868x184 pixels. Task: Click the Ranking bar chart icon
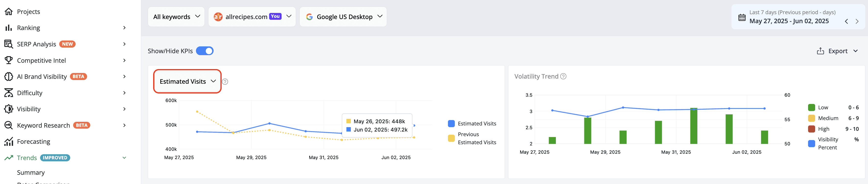[x=9, y=28]
